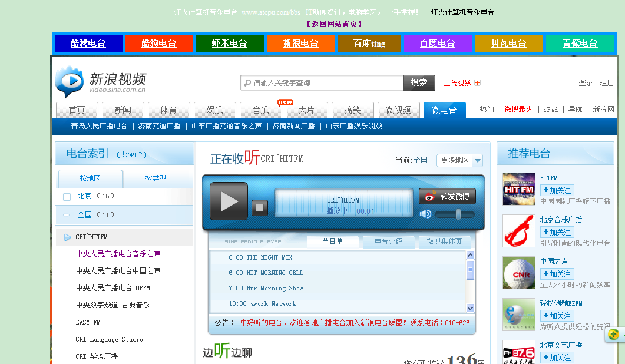
Task: Mute the player via speaker icon
Action: [x=425, y=214]
